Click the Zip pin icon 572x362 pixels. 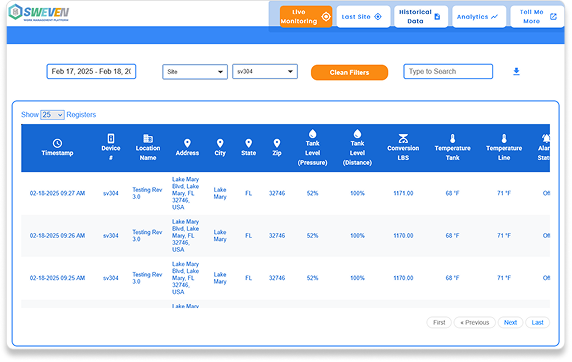pyautogui.click(x=277, y=143)
